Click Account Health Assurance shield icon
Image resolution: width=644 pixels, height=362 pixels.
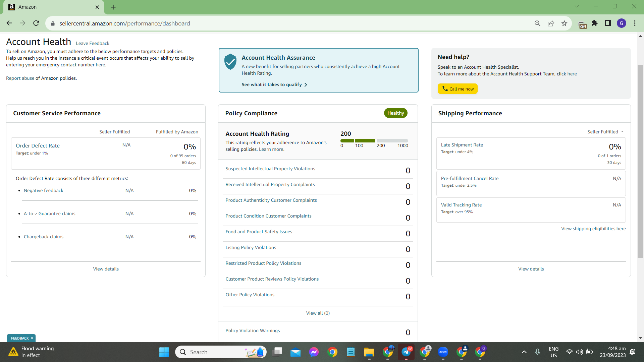[230, 62]
